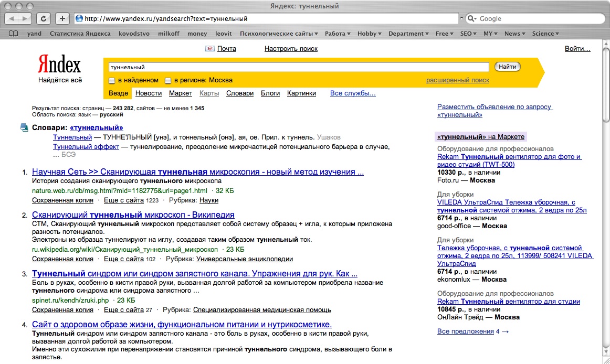The width and height of the screenshot is (610, 364).
Task: Click the dictionary icon beside Словари
Action: 24,127
